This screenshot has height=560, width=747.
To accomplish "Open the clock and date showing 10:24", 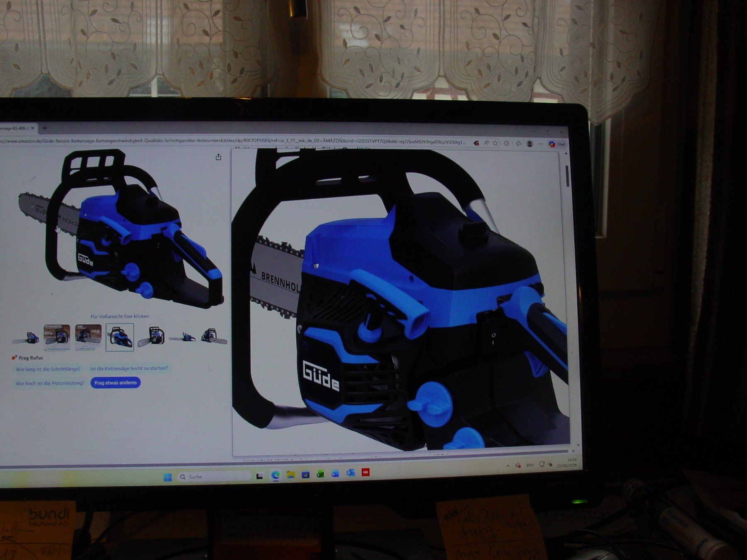I will click(x=567, y=463).
